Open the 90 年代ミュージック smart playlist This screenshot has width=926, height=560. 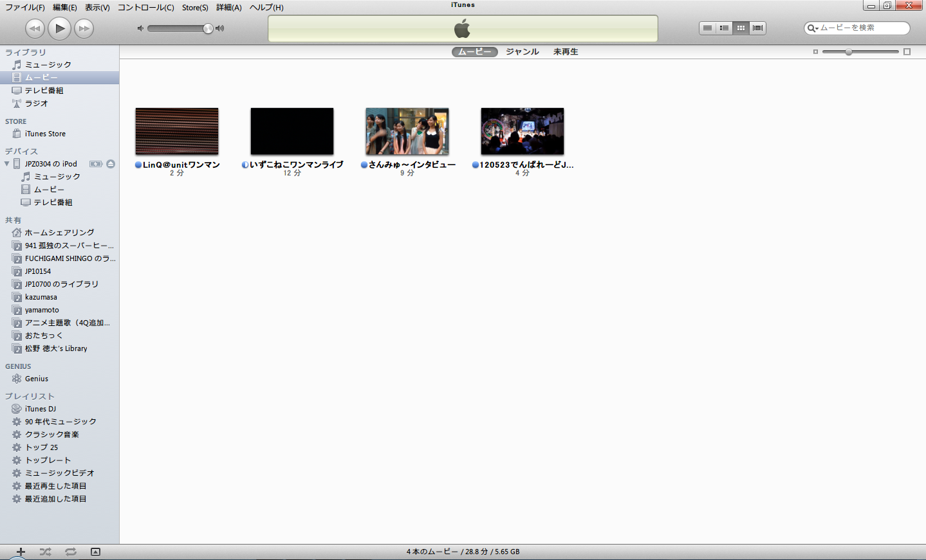59,422
